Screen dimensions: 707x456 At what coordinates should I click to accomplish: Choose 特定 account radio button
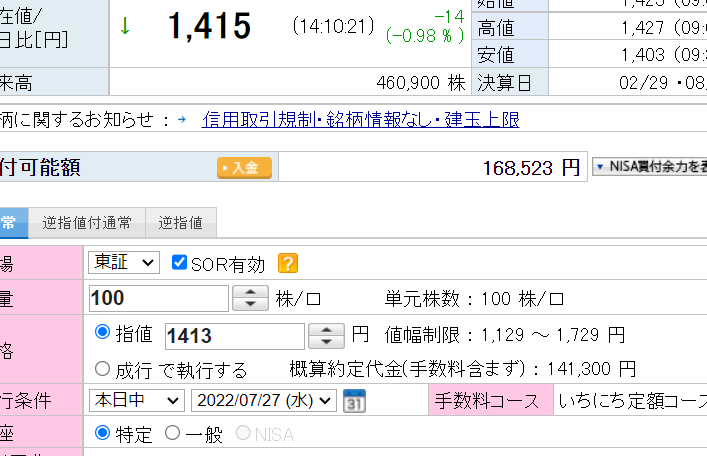pos(102,434)
